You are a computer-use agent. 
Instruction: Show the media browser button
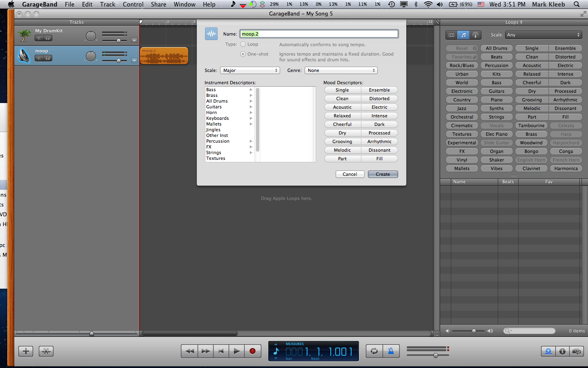[x=577, y=351]
